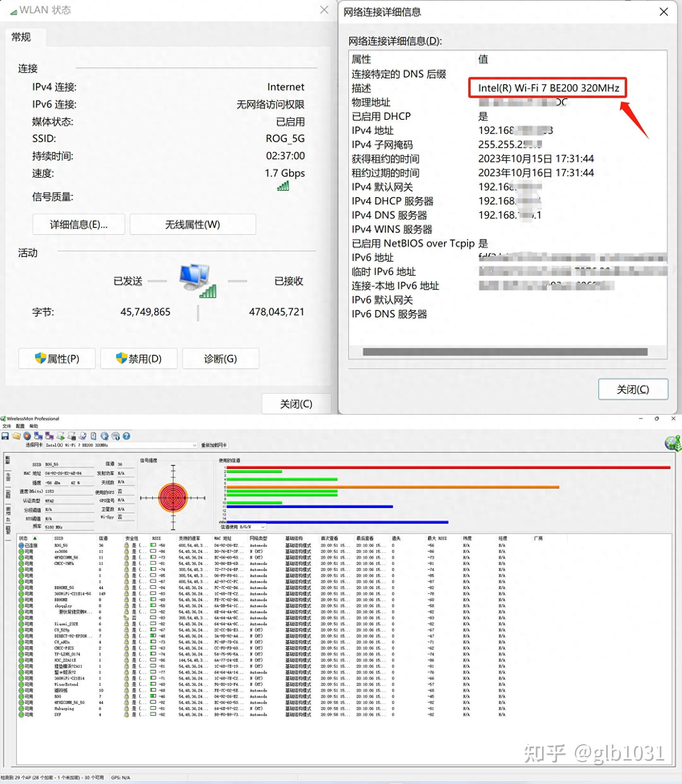Open the 配置 menu in WirelessMon
The width and height of the screenshot is (682, 784).
point(20,426)
